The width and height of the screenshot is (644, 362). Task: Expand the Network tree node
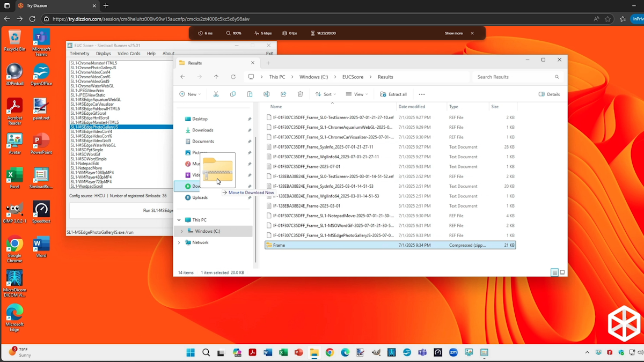tap(179, 242)
